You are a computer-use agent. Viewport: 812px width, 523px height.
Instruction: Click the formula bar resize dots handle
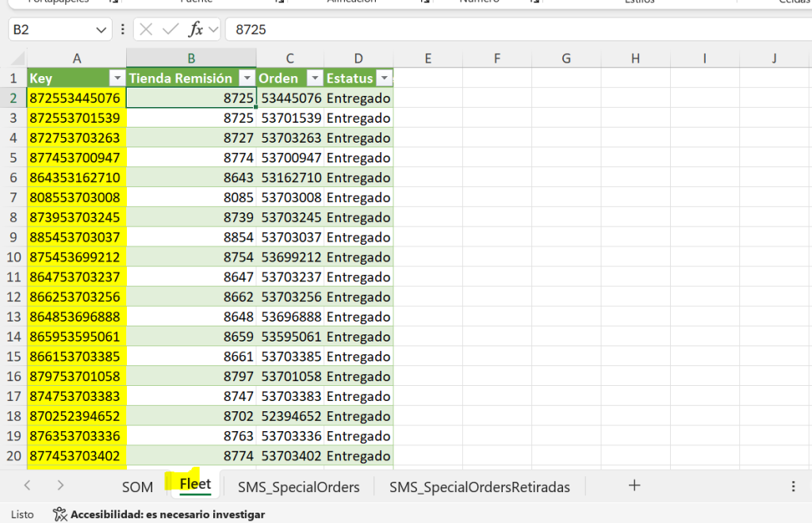[122, 29]
